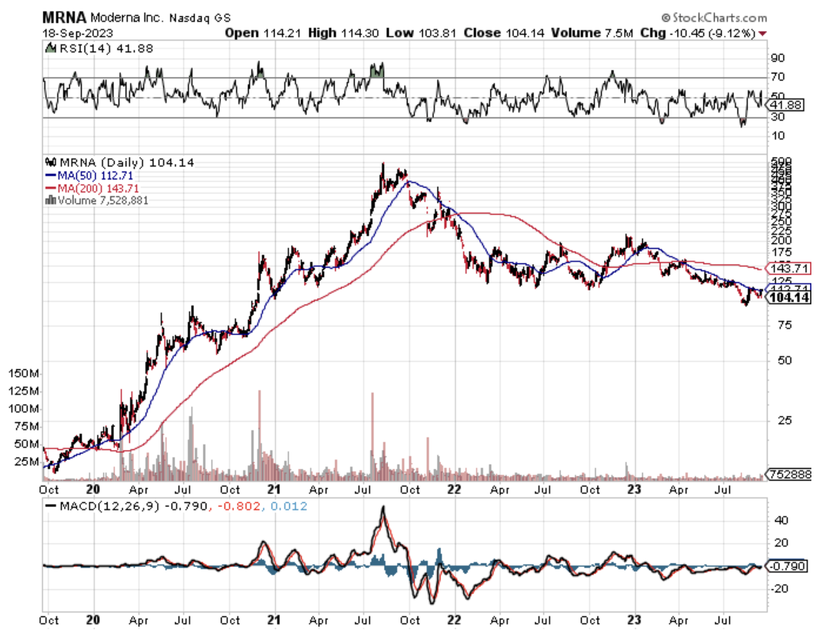
Task: Click the 41.88 RSI value tag
Action: 786,105
